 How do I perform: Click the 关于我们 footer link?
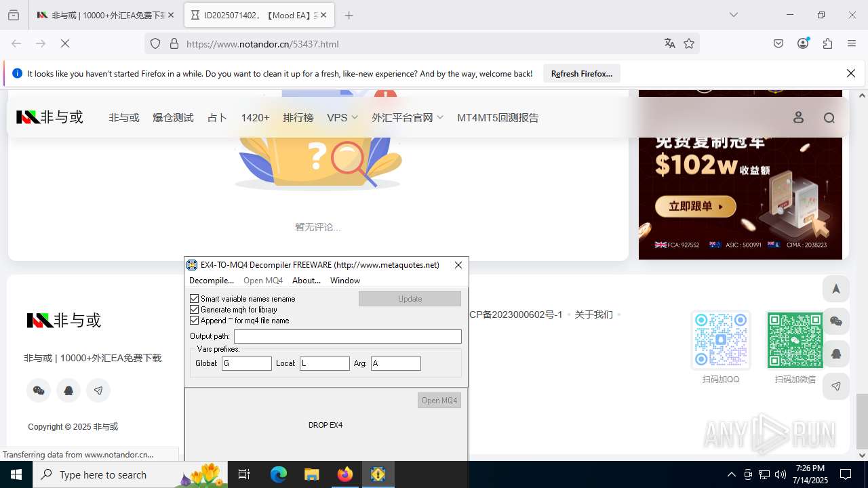click(593, 314)
